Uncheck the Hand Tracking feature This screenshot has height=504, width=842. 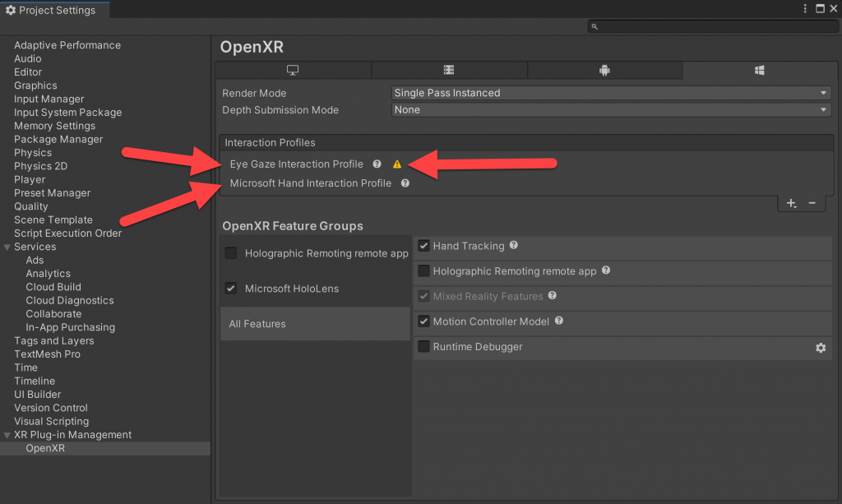point(423,246)
